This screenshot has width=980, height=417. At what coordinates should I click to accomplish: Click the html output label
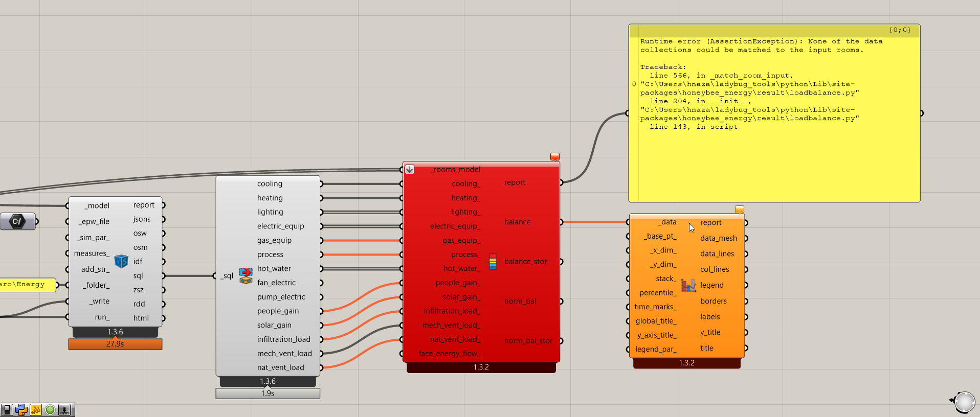coord(141,318)
